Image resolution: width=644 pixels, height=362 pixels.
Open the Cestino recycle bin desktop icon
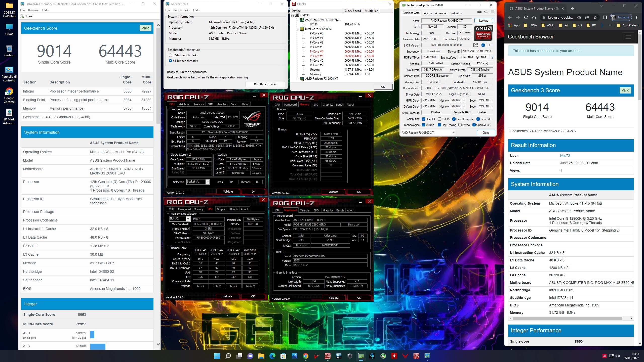pyautogui.click(x=9, y=50)
